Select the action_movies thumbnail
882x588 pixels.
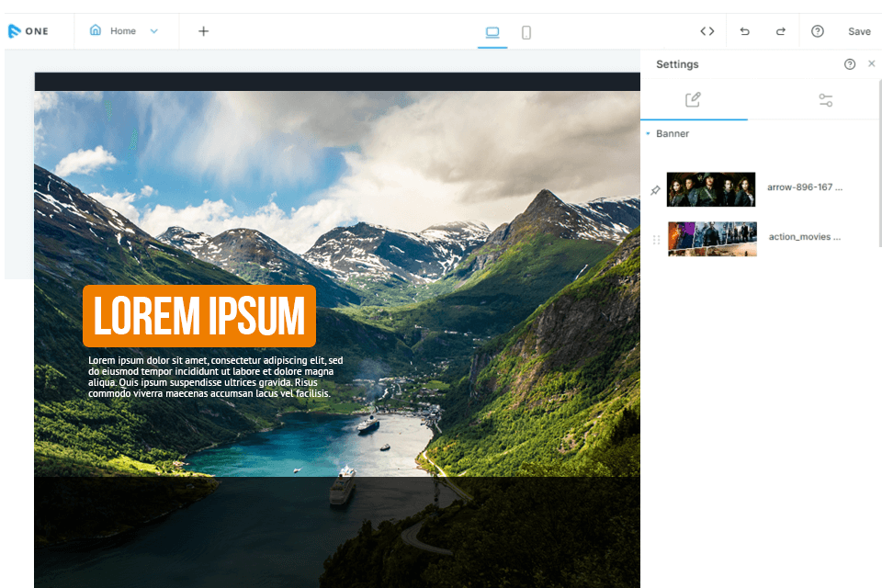click(712, 239)
